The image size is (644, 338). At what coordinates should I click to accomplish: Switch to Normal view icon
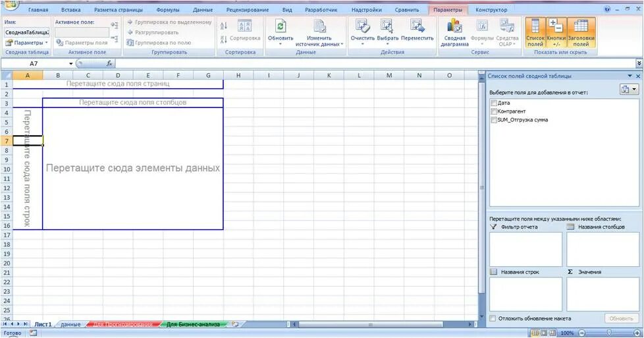535,333
